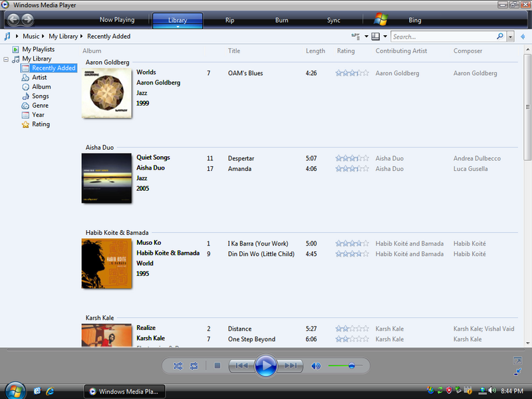Open the arrow before Music in breadcrumb
This screenshot has width=532, height=399.
click(x=17, y=37)
